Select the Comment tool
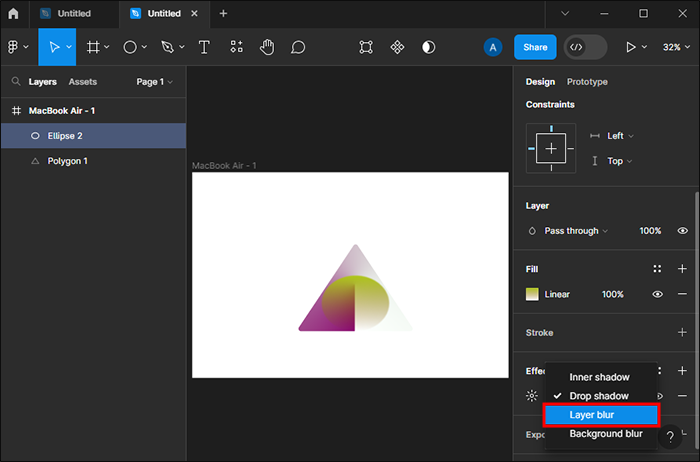Screen dimensions: 700x462 298,47
